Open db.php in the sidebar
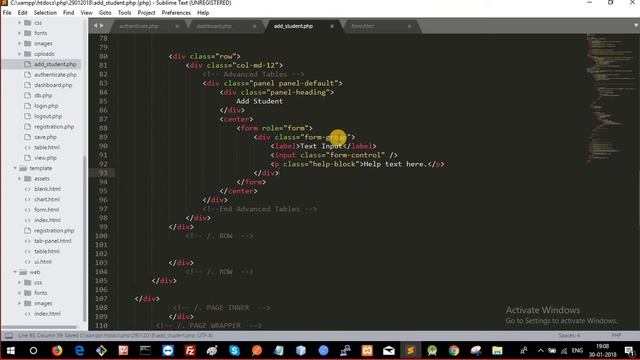The height and width of the screenshot is (360, 640). 43,95
